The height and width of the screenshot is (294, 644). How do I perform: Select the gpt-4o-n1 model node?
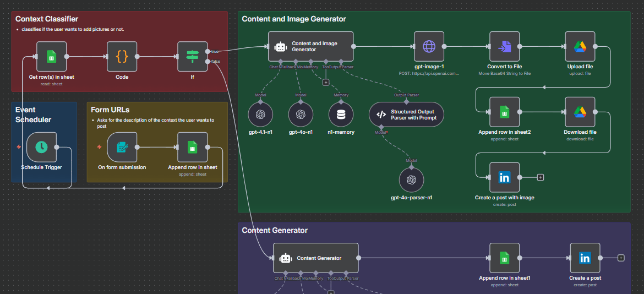pos(301,114)
